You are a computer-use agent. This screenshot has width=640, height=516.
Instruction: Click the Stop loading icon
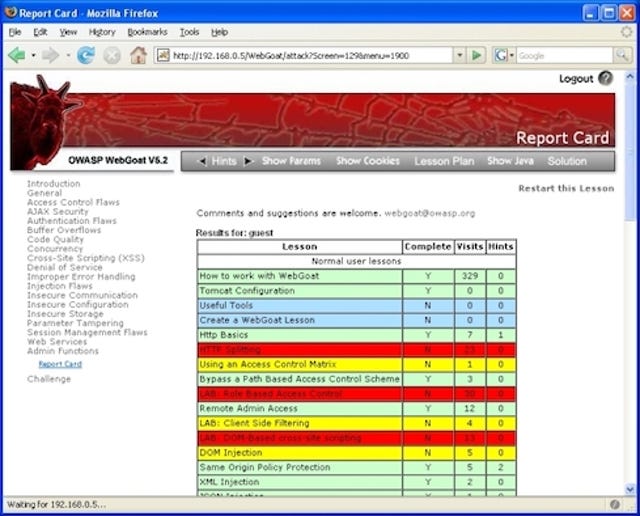[x=111, y=56]
